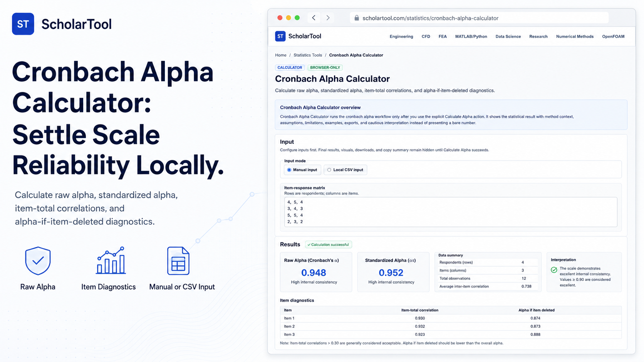Click alpha-if-deleted value 0.873
644x362 pixels.
click(x=535, y=327)
